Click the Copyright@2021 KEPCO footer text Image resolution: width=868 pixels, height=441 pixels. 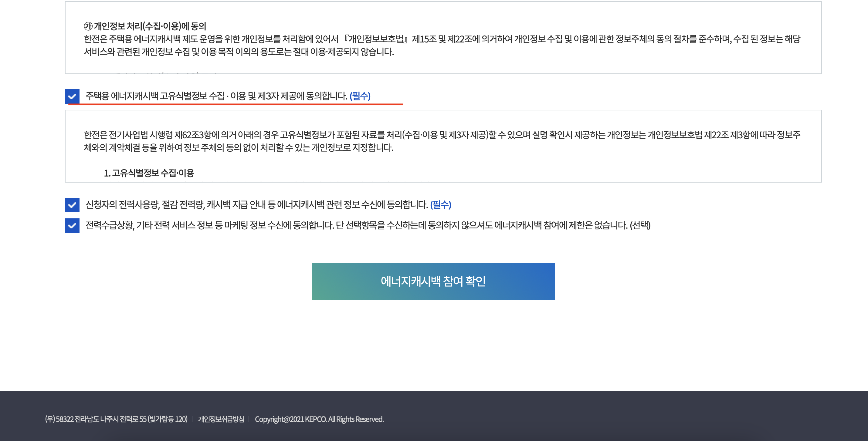(319, 419)
